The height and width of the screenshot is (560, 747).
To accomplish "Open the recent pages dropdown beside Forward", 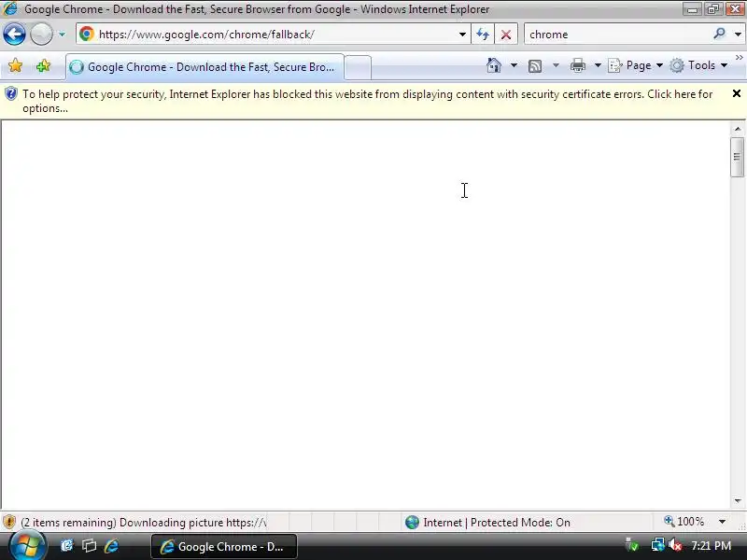I will [x=62, y=35].
